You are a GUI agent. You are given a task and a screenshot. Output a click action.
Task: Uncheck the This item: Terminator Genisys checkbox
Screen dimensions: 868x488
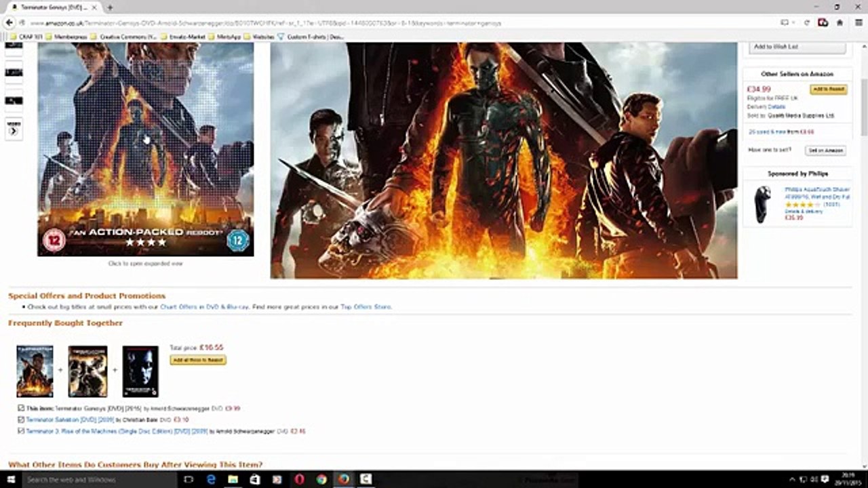click(x=21, y=408)
